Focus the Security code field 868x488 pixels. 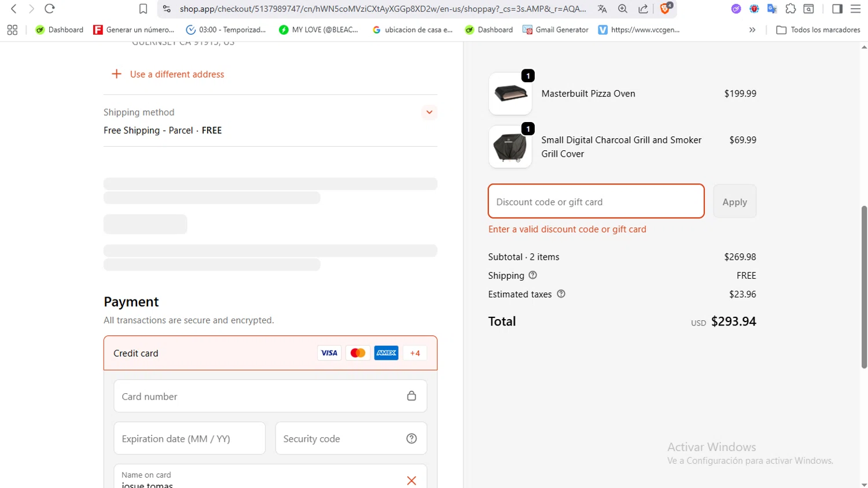click(x=351, y=438)
